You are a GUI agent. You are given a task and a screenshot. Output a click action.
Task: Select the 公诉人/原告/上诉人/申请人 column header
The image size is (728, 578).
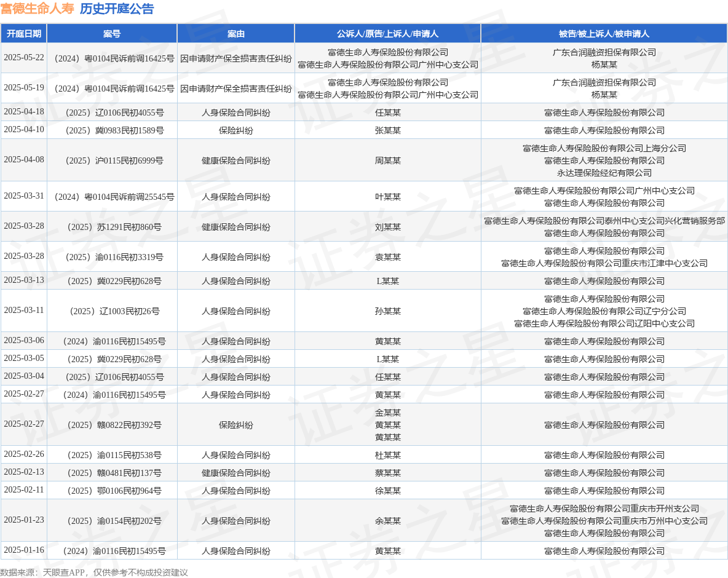[x=388, y=33]
